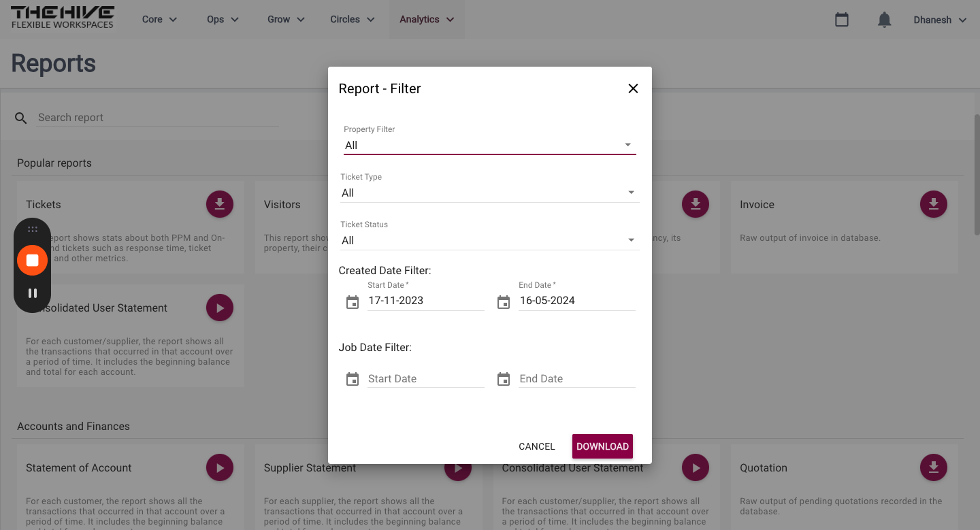Run the Statement of Account report
This screenshot has width=980, height=530.
(220, 467)
